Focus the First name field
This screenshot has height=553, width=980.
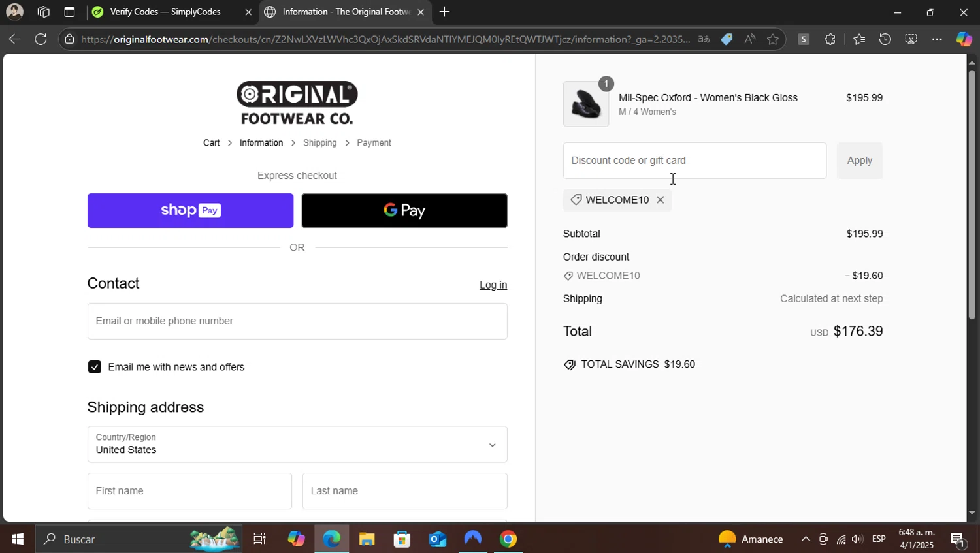tap(189, 491)
